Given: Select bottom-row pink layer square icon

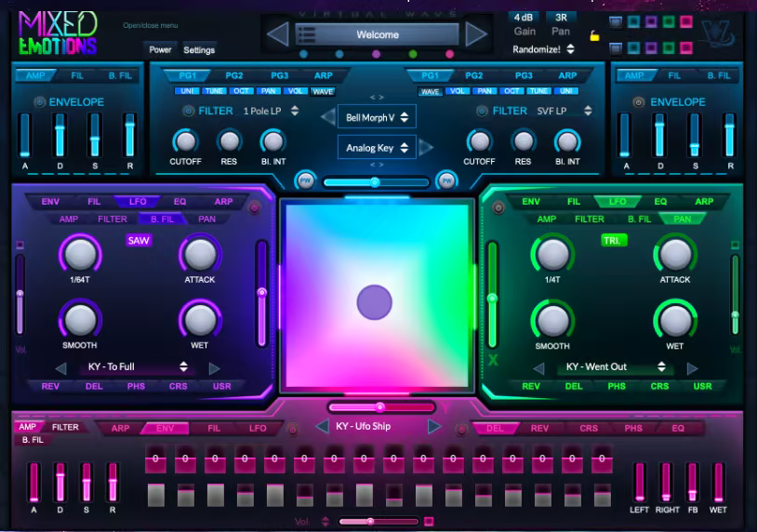Looking at the screenshot, I should click(x=686, y=47).
